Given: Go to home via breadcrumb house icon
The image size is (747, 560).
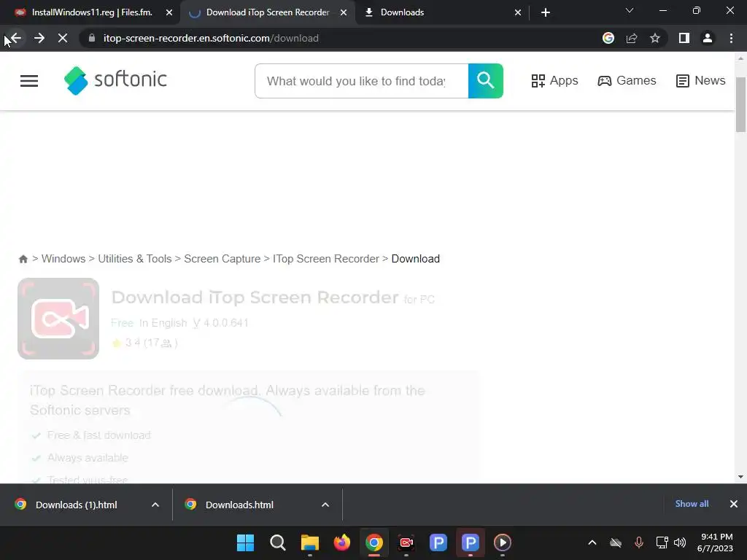Looking at the screenshot, I should tap(23, 259).
